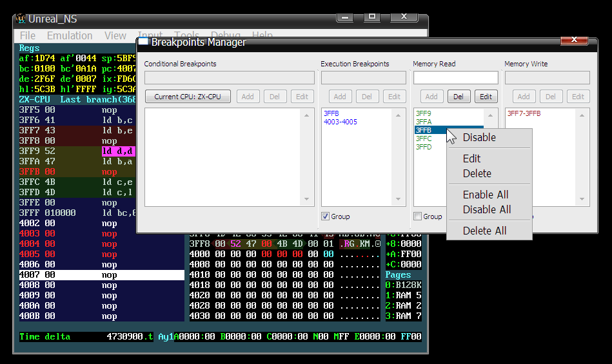Select memory read breakpoint 3FFC
Screen dimensions: 612x364
click(x=424, y=139)
